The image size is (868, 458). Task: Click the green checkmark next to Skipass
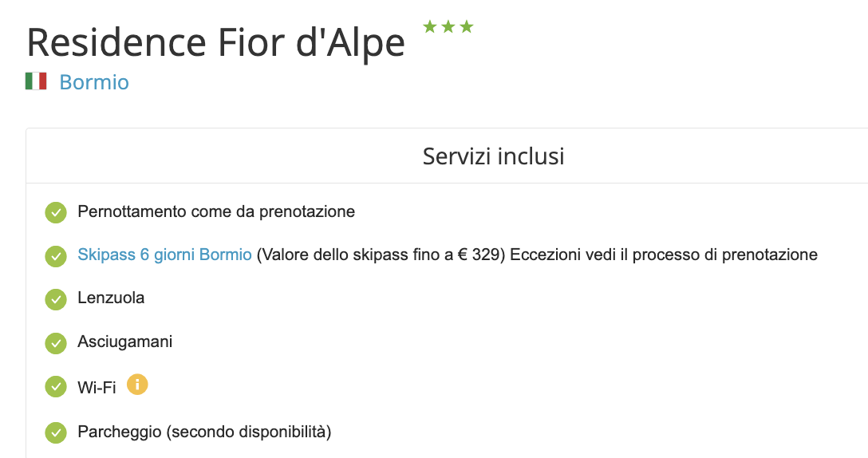pos(55,256)
